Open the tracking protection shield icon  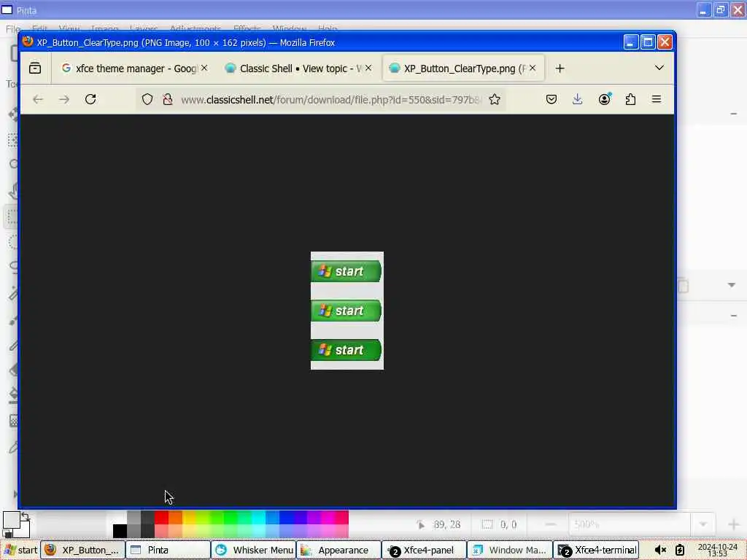(147, 99)
